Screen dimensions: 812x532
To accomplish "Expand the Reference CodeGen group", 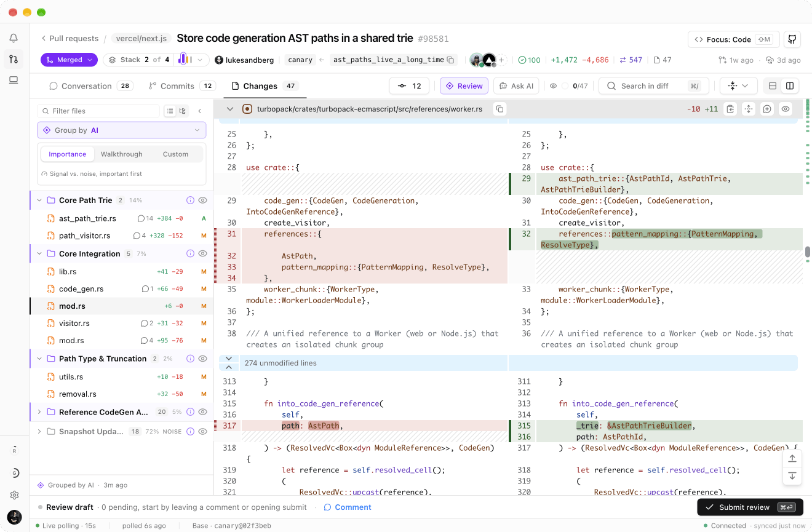I will (x=39, y=412).
